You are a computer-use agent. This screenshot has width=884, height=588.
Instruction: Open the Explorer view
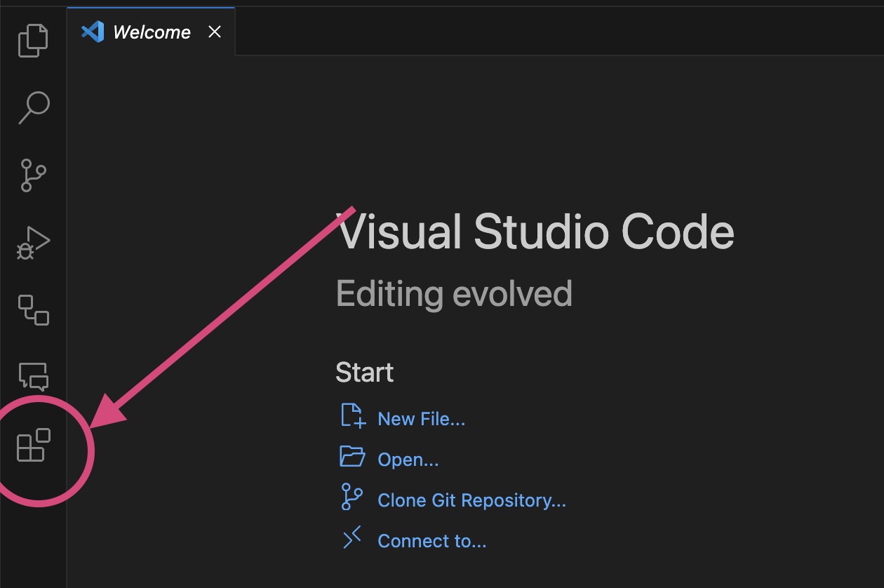coord(32,40)
